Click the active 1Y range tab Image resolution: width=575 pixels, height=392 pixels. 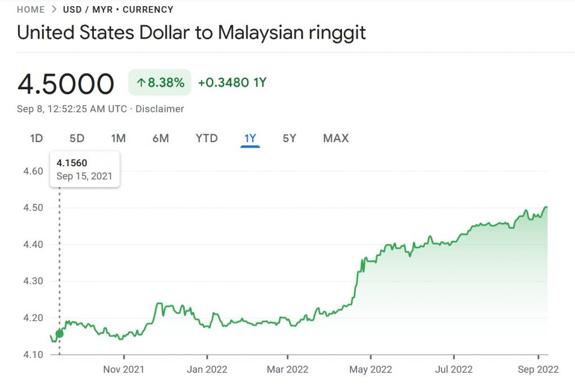[250, 138]
